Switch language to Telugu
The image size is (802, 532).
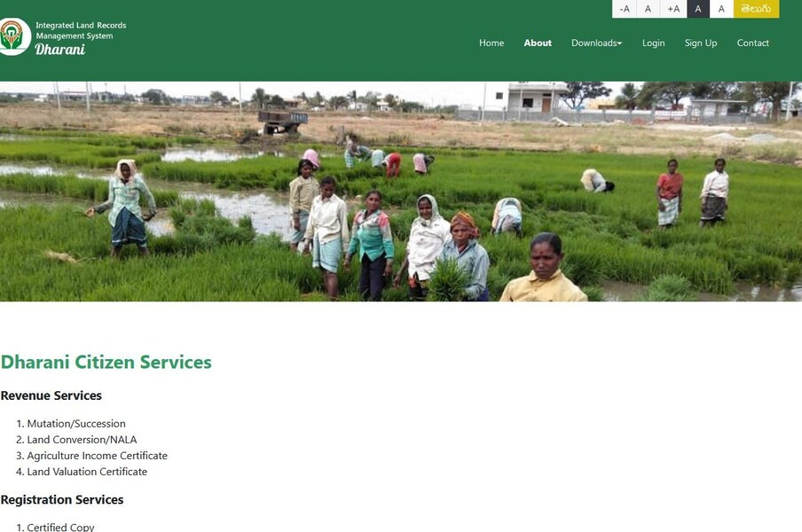pos(756,9)
